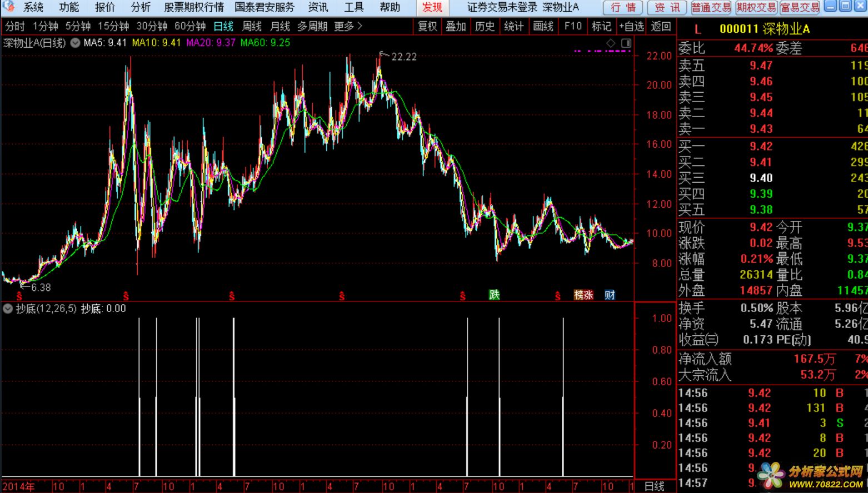Viewport: 868px width, 493px height.
Task: Switch to the 周线 weekly period
Action: click(x=252, y=26)
